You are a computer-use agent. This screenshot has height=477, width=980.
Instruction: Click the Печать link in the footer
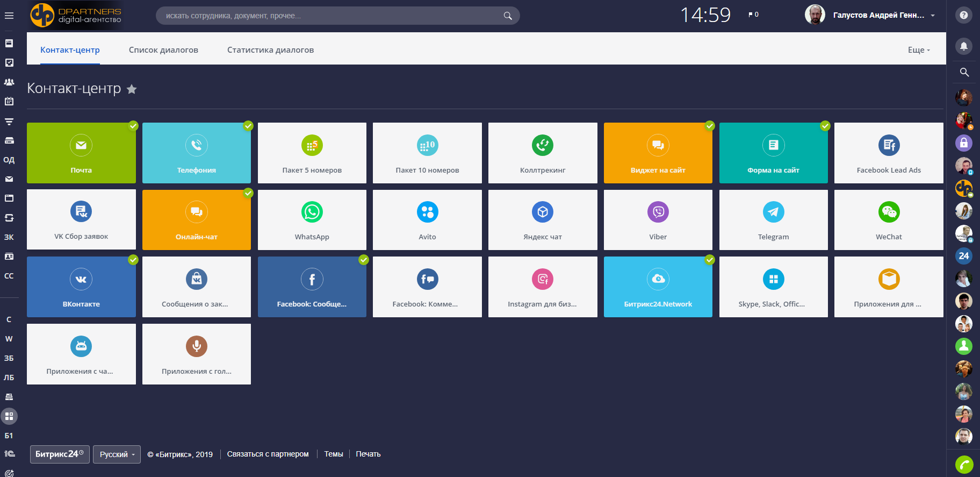coord(368,454)
